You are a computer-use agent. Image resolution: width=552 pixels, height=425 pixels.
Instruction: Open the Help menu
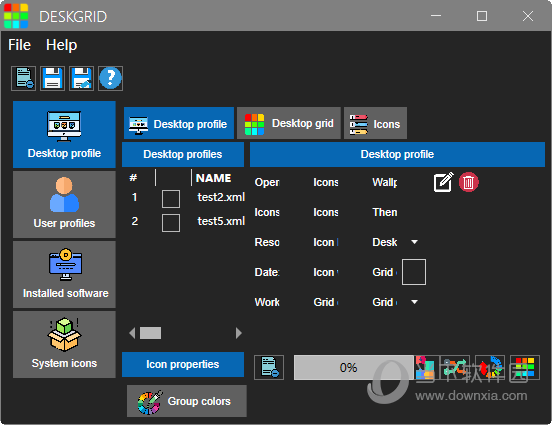click(x=61, y=45)
